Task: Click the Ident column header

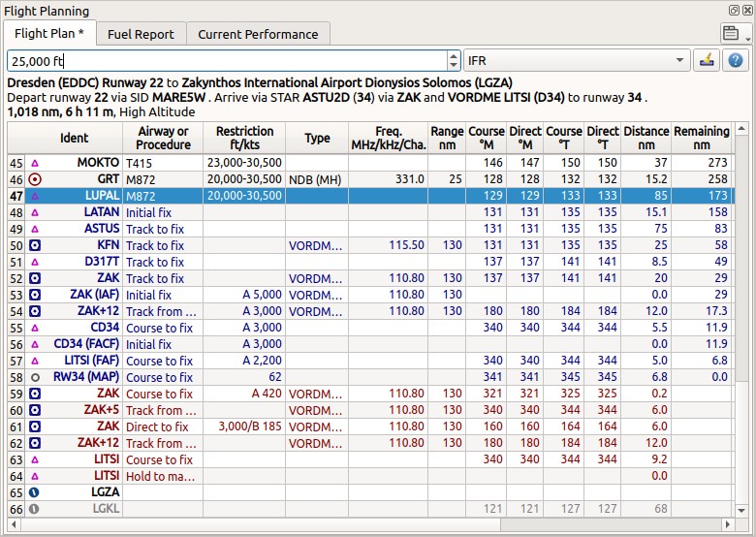Action: (x=74, y=138)
